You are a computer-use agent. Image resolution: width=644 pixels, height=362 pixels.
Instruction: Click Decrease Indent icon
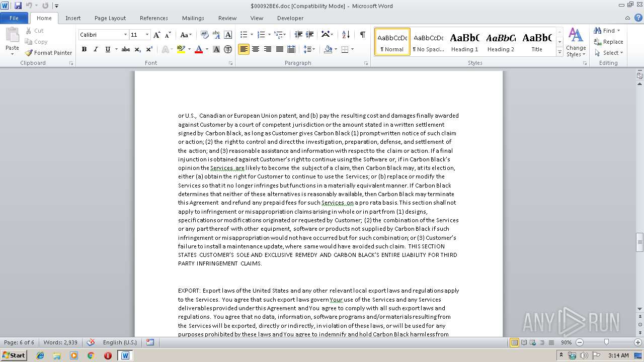click(x=298, y=35)
